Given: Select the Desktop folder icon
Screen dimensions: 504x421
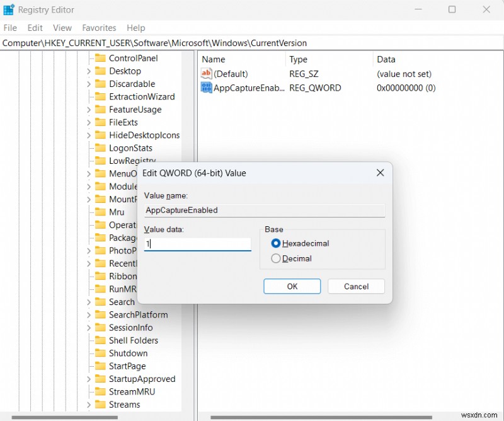Looking at the screenshot, I should click(x=101, y=71).
